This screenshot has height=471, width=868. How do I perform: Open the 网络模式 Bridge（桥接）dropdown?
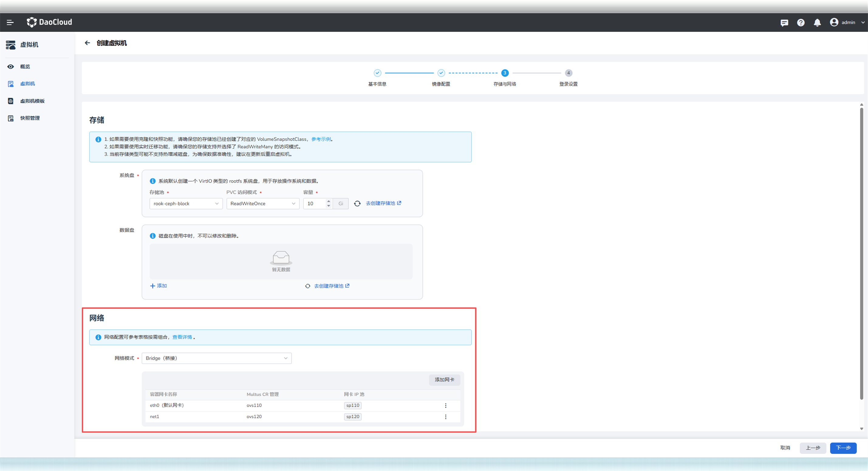217,358
